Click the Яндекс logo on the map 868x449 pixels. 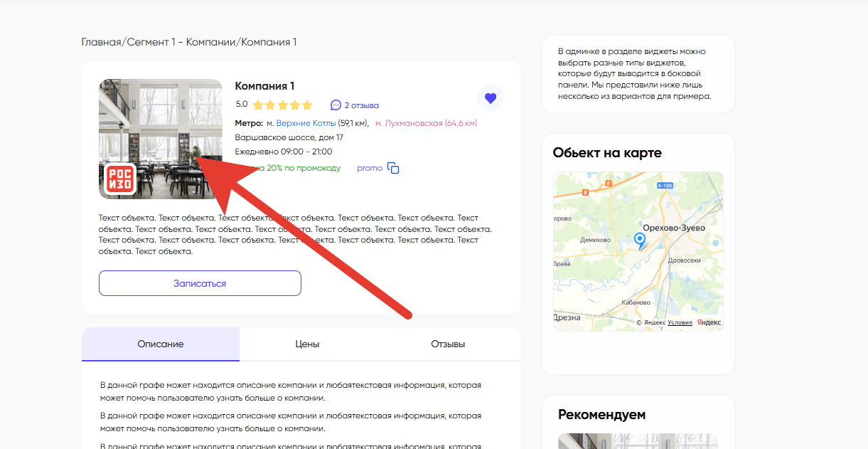[708, 322]
